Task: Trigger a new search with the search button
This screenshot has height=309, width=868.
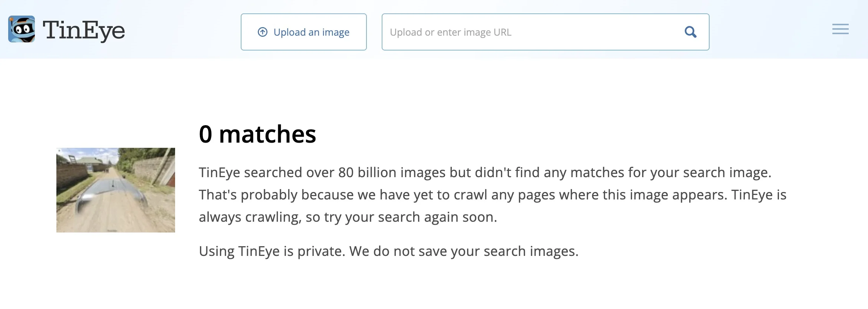Action: (690, 32)
